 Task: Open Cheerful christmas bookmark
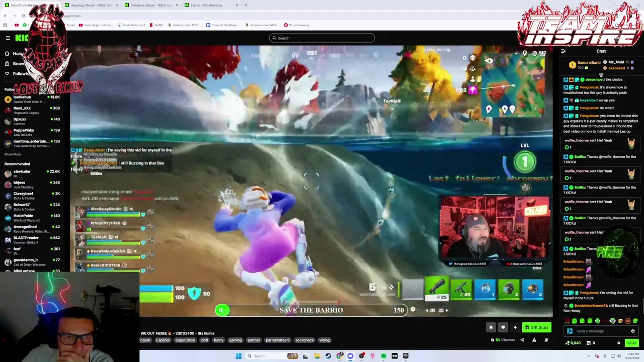coord(222,25)
